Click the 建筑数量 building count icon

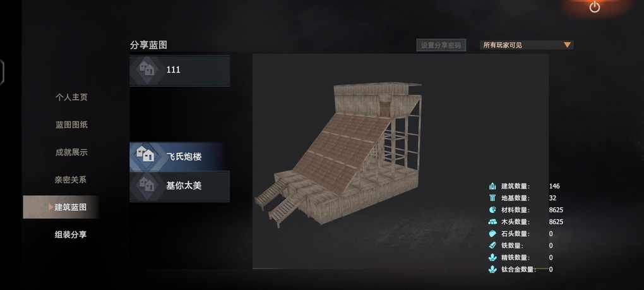point(492,186)
